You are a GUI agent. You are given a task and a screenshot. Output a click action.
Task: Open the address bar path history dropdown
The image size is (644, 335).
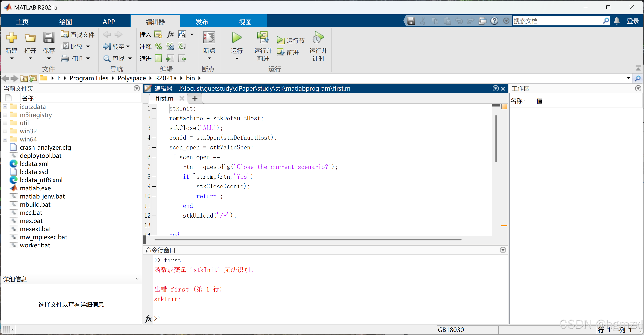coord(628,78)
